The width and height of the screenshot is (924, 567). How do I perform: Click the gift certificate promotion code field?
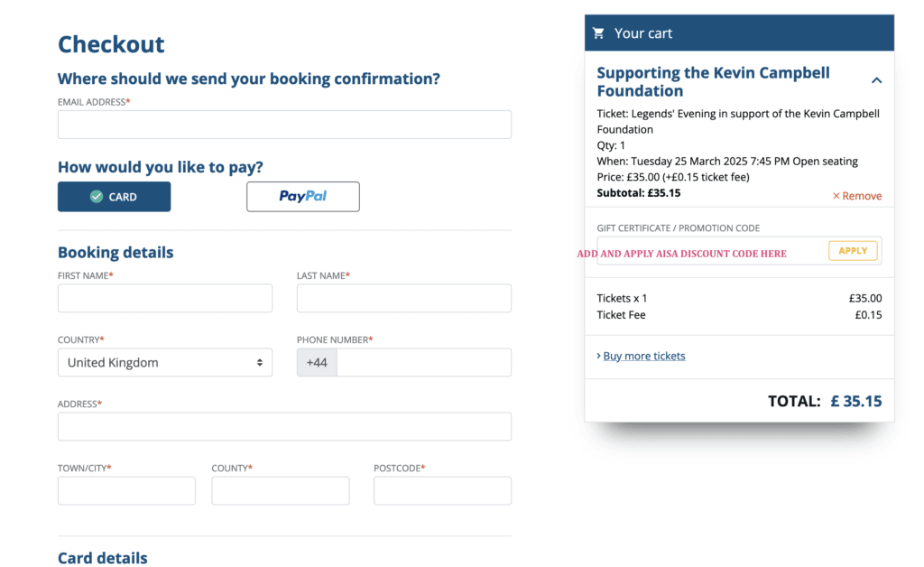click(x=712, y=251)
